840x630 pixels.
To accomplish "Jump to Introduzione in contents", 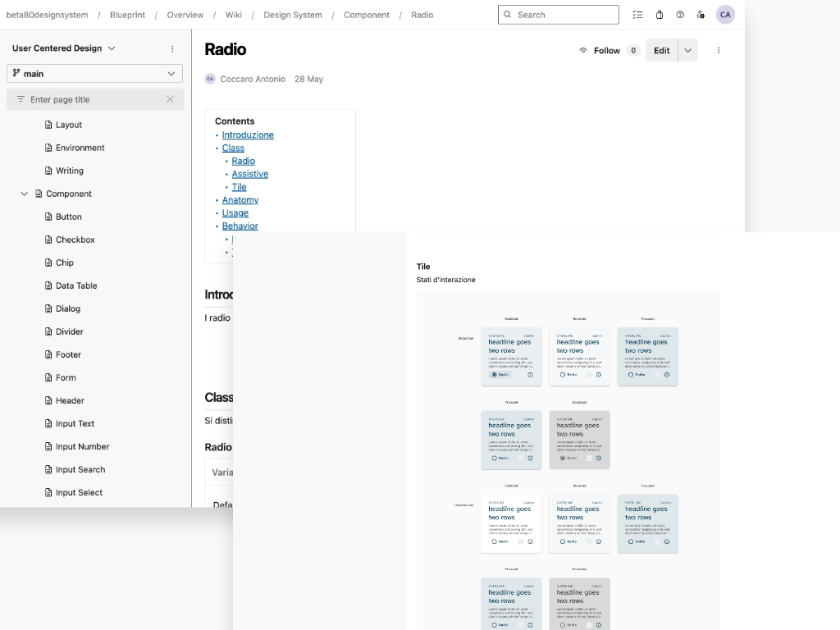I will tap(248, 135).
